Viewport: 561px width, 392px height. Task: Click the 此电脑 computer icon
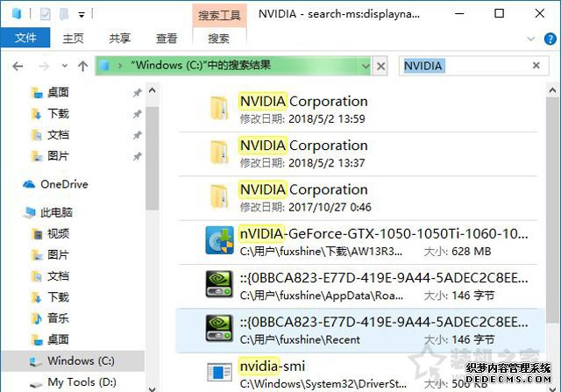[x=30, y=212]
